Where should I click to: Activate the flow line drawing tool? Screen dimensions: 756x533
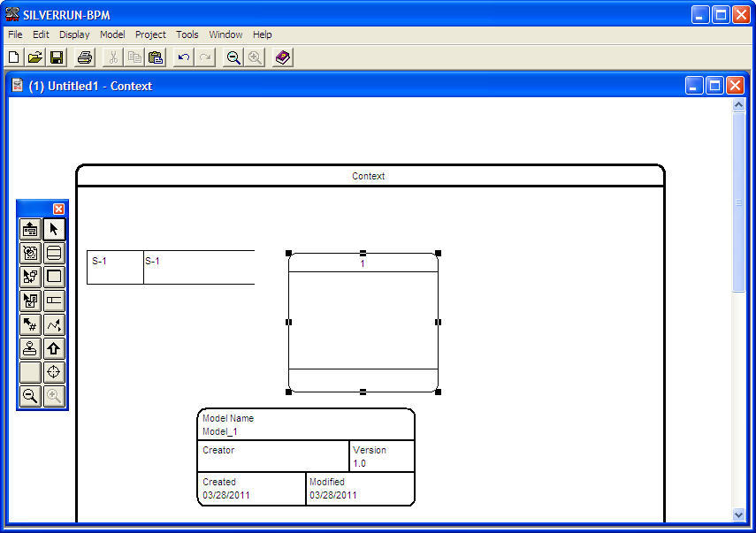(54, 324)
